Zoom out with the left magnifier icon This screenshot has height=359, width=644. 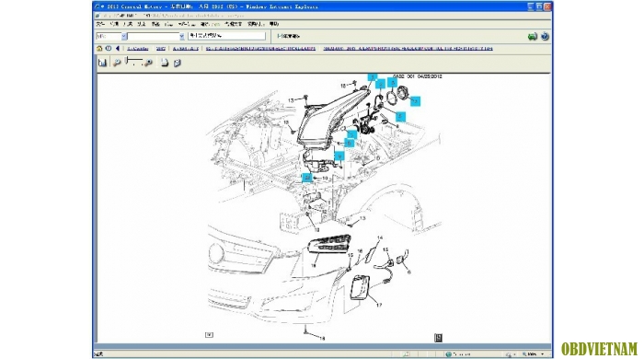tap(117, 63)
